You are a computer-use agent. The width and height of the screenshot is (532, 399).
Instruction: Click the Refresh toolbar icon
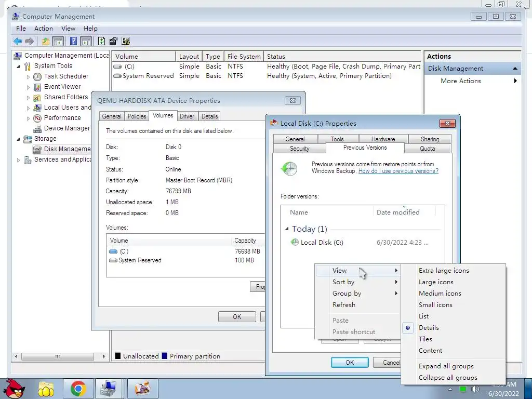tap(101, 42)
